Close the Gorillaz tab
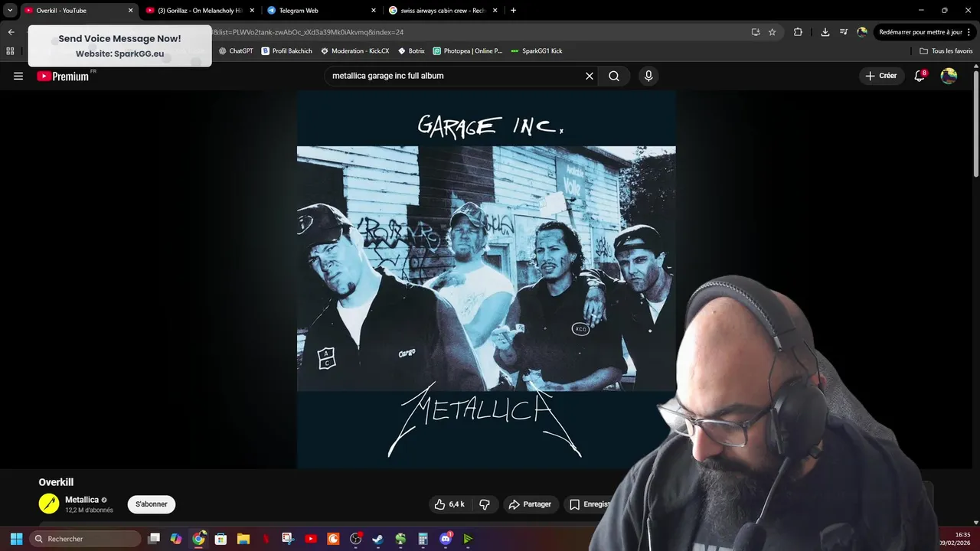This screenshot has width=980, height=551. (252, 11)
